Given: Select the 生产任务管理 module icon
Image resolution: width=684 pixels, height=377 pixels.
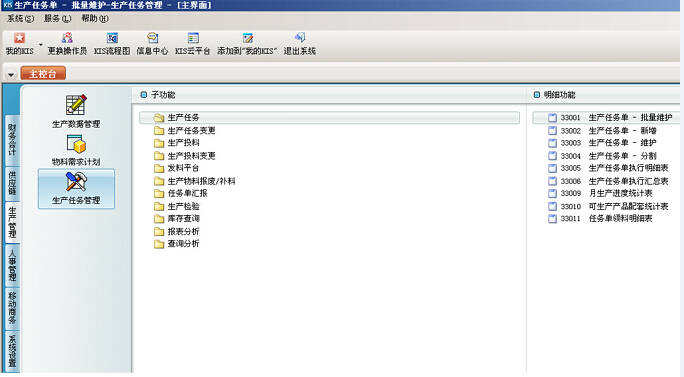Looking at the screenshot, I should tap(76, 188).
